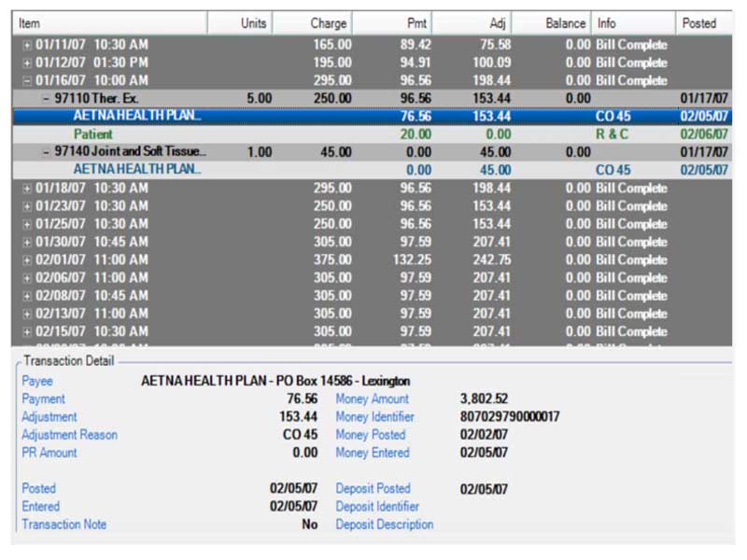Image resolution: width=747 pixels, height=560 pixels.
Task: Click the Money Amount label
Action: tap(372, 399)
